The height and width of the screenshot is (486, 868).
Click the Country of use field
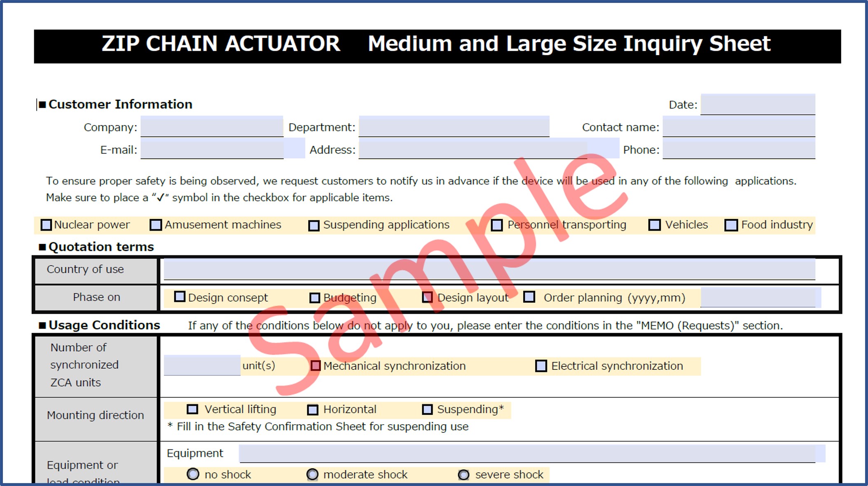coord(489,269)
